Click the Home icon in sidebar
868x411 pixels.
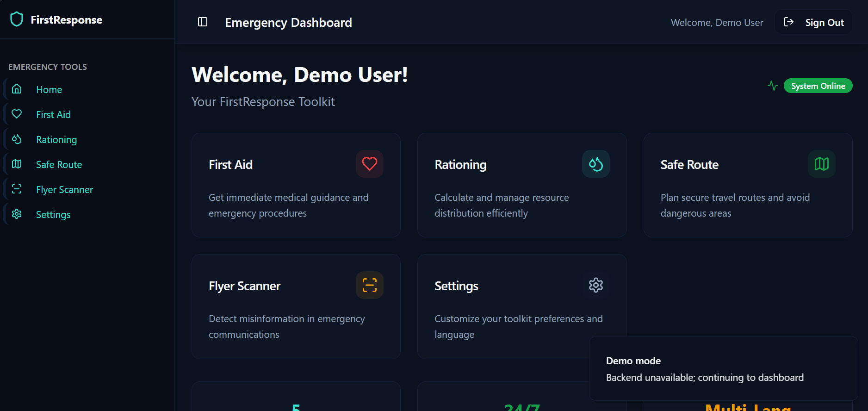click(x=17, y=89)
